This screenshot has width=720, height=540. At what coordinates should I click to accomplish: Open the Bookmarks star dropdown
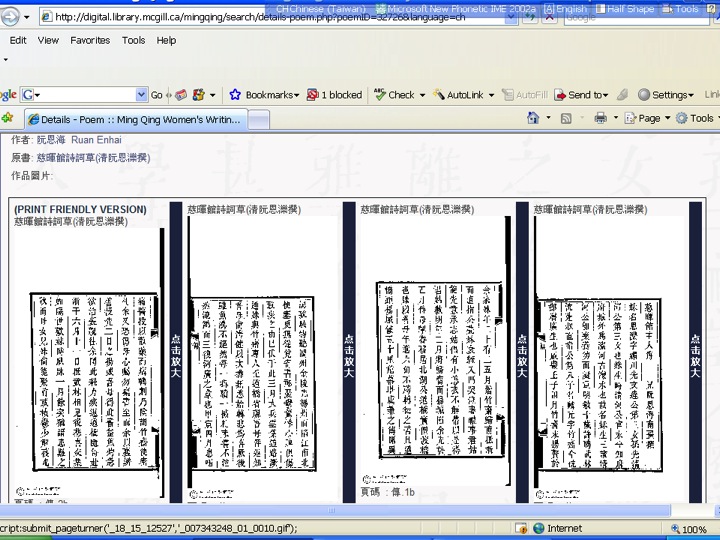(x=264, y=95)
